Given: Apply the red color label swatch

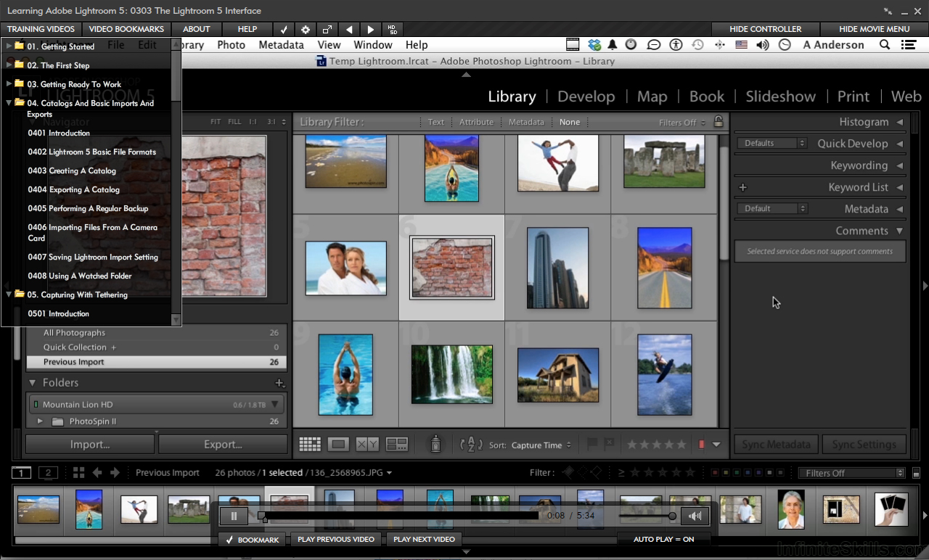Looking at the screenshot, I should (702, 444).
